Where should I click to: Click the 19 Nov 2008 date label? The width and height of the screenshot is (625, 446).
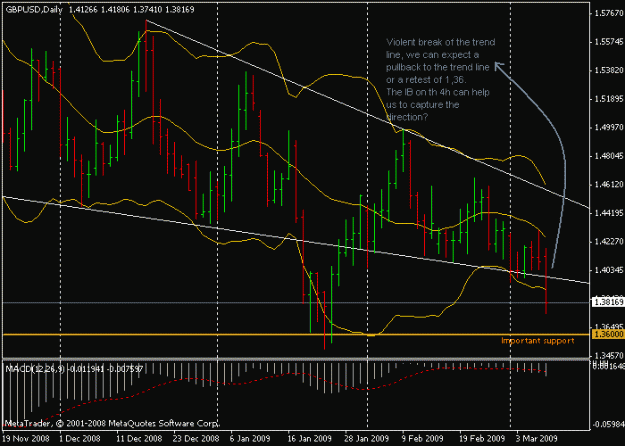[26, 438]
